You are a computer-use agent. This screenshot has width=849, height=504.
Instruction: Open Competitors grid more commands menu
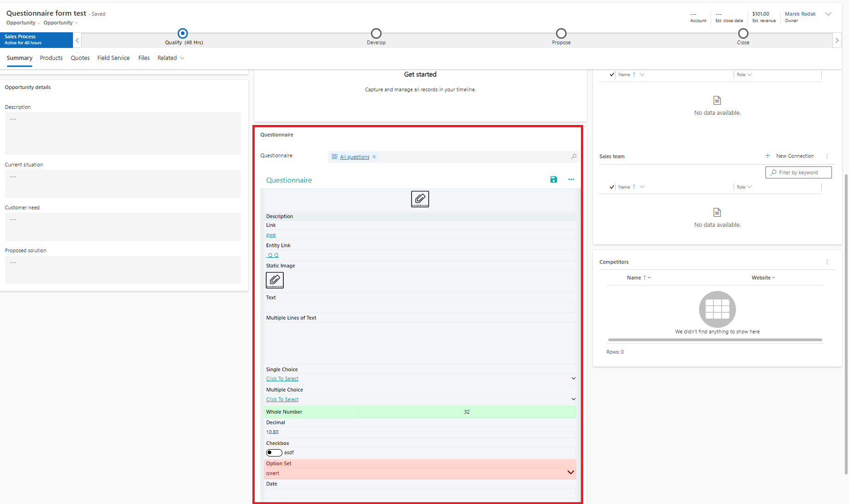[827, 262]
